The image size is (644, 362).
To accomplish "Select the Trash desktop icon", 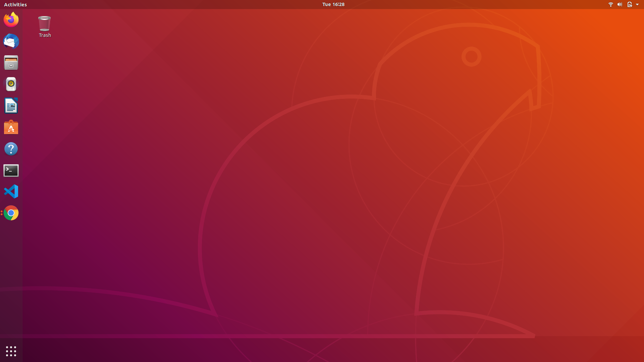I will point(45,27).
